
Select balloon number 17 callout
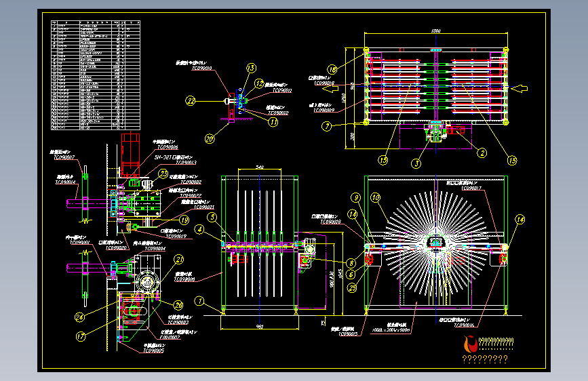coord(81,336)
